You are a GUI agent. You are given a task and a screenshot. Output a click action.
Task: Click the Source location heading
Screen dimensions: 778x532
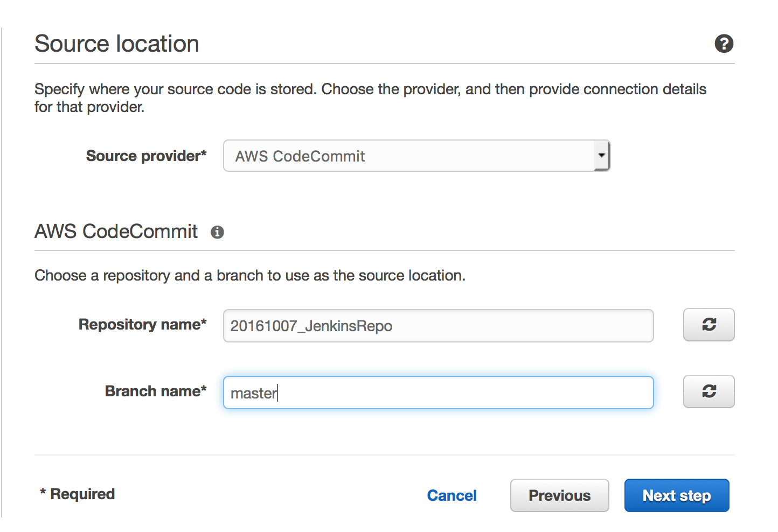(117, 44)
